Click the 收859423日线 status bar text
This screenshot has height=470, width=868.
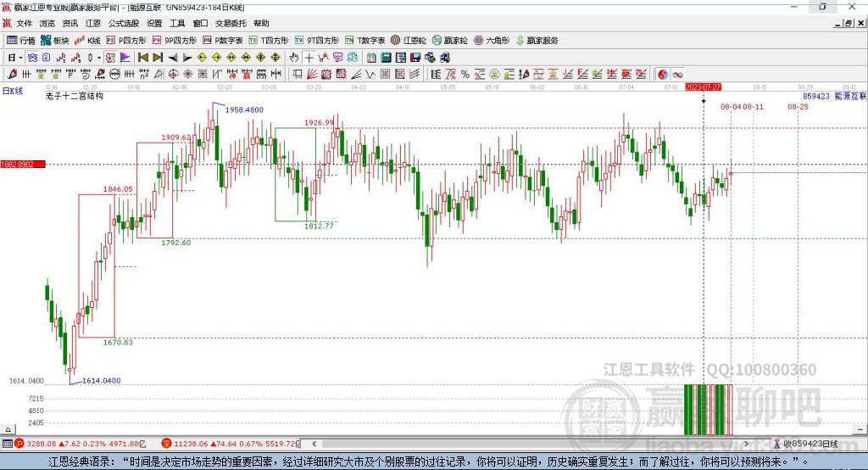tap(810, 444)
